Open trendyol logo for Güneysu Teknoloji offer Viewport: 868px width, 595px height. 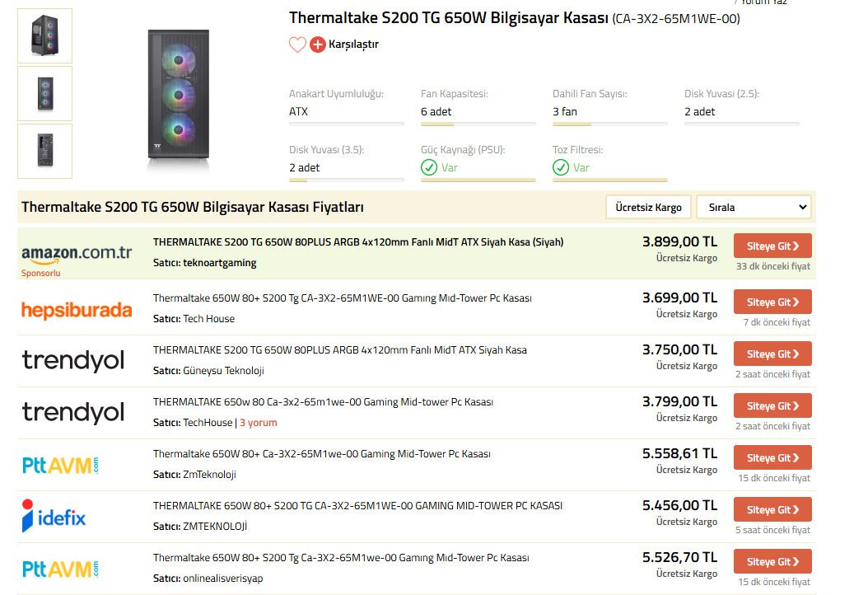tap(73, 361)
